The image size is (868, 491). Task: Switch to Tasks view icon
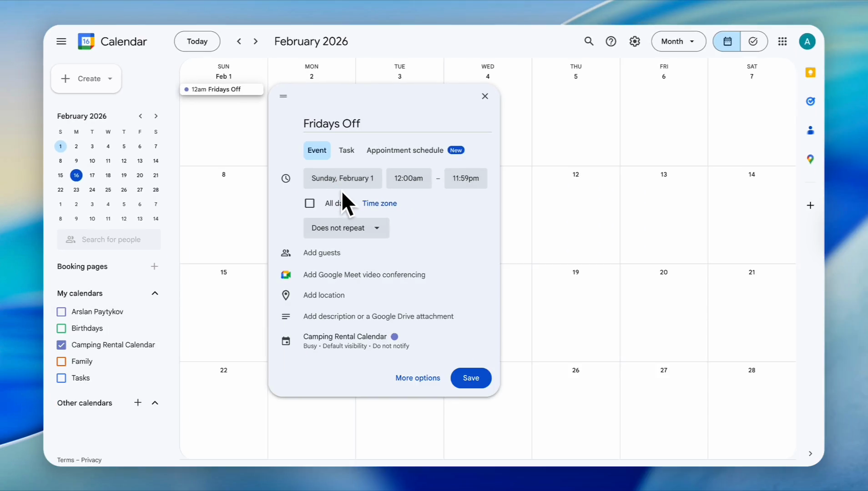(x=753, y=41)
